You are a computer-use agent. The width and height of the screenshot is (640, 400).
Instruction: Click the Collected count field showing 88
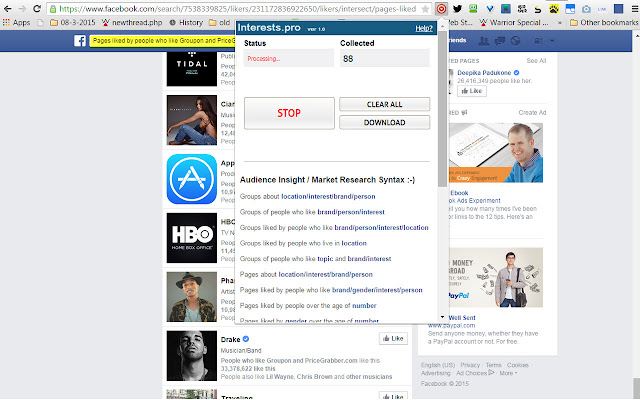384,58
